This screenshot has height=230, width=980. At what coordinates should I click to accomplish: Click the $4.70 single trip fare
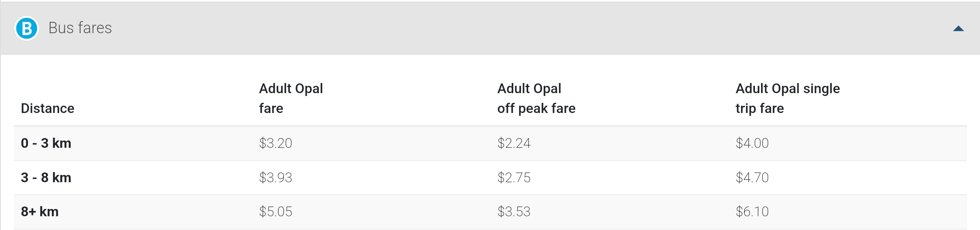point(752,178)
